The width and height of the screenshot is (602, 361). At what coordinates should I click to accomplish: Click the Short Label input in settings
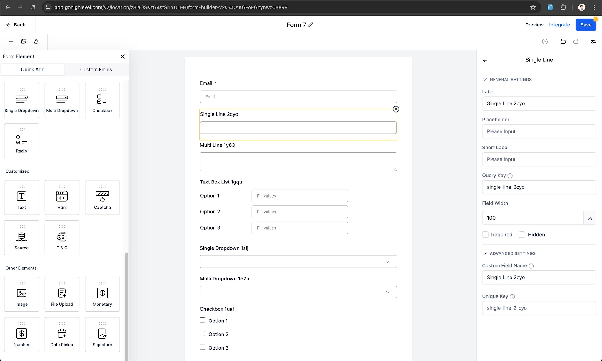coord(539,159)
